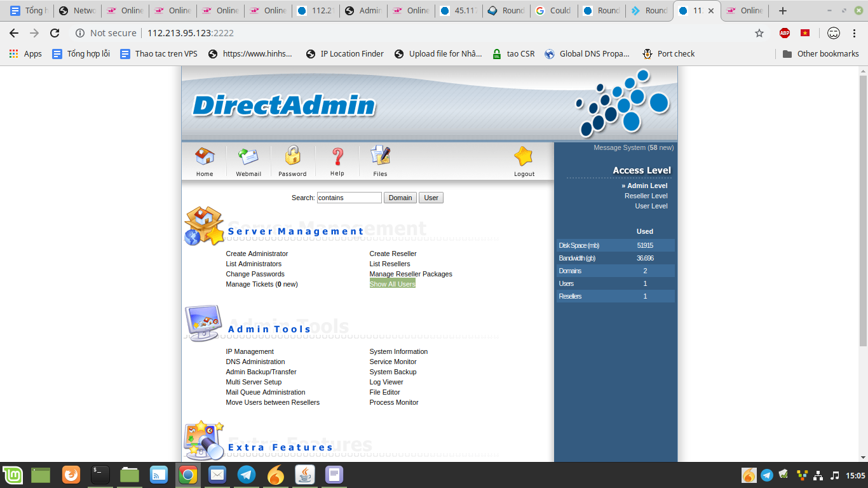Viewport: 868px width, 488px height.
Task: Open Manage Reseller Packages link
Action: tap(410, 274)
